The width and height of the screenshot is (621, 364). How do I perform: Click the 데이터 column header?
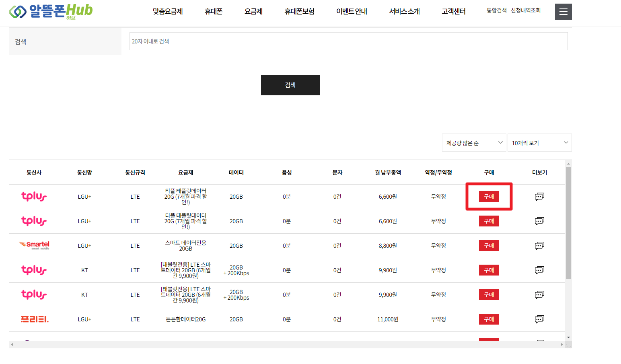pyautogui.click(x=236, y=172)
